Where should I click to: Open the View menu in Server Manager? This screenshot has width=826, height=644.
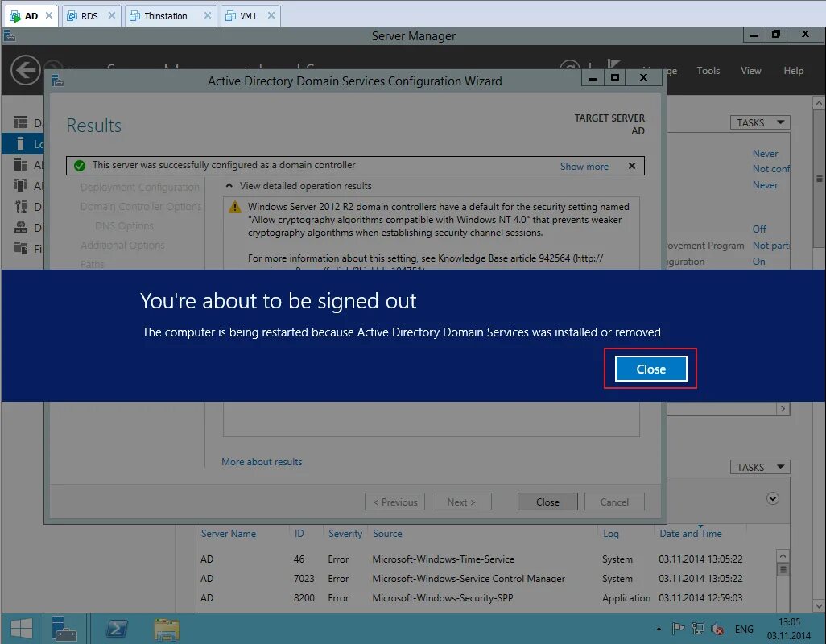[x=750, y=71]
